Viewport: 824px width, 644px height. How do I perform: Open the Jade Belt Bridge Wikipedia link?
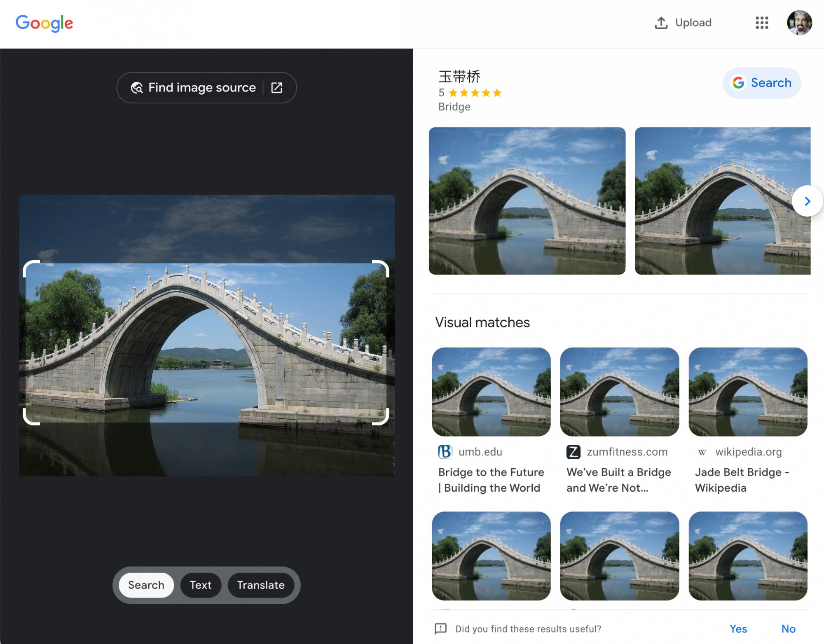(x=742, y=480)
